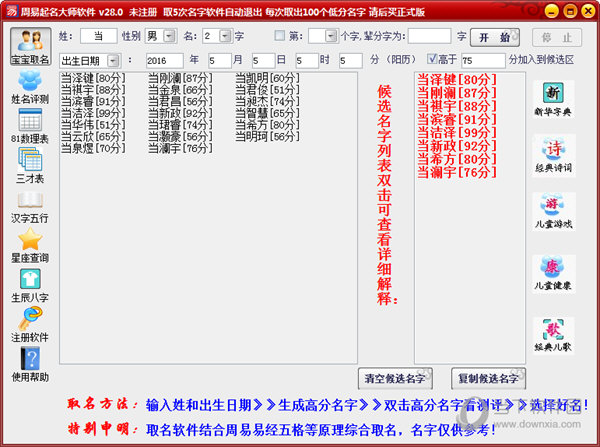Select 当澜宇[76分] in generated list

tap(180, 148)
